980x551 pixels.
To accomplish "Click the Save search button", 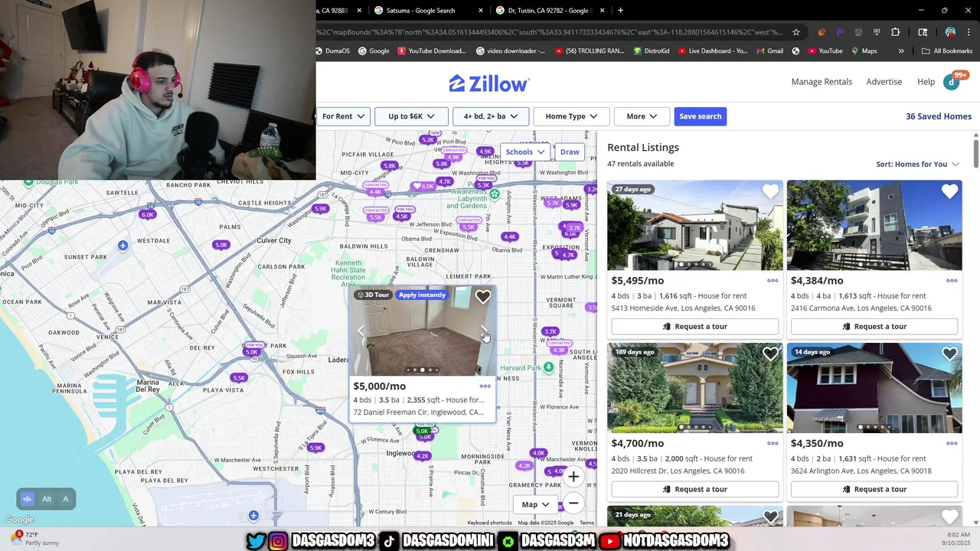I will tap(700, 116).
